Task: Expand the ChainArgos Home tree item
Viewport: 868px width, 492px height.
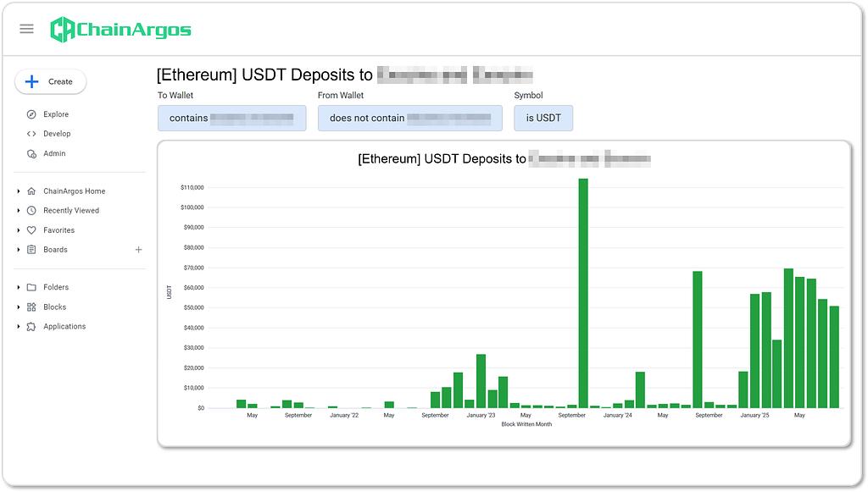Action: point(19,191)
